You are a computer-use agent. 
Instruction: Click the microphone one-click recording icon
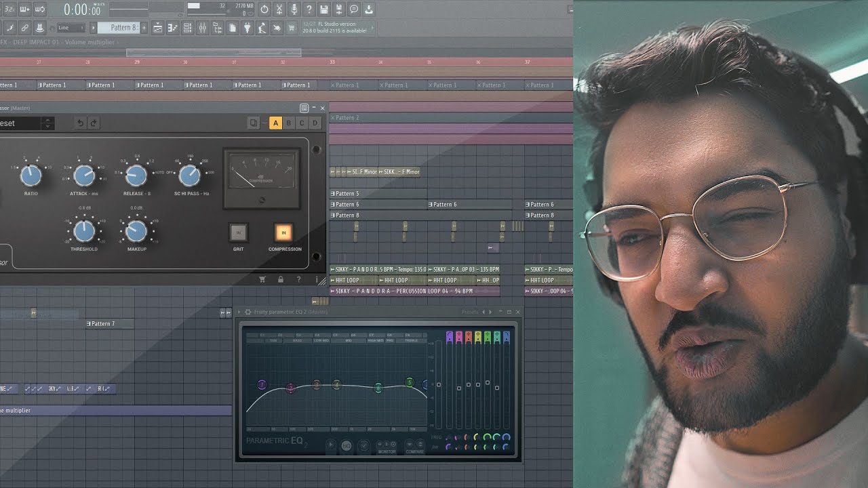point(294,9)
